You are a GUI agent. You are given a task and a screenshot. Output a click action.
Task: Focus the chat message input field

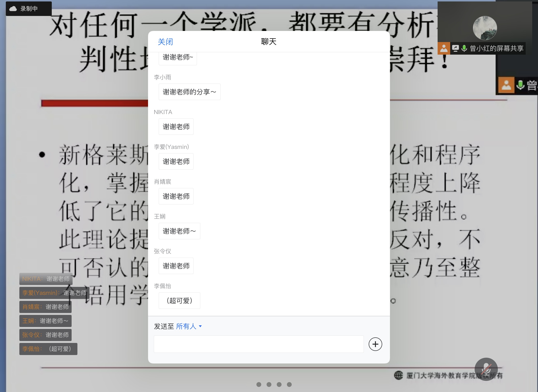pos(259,344)
